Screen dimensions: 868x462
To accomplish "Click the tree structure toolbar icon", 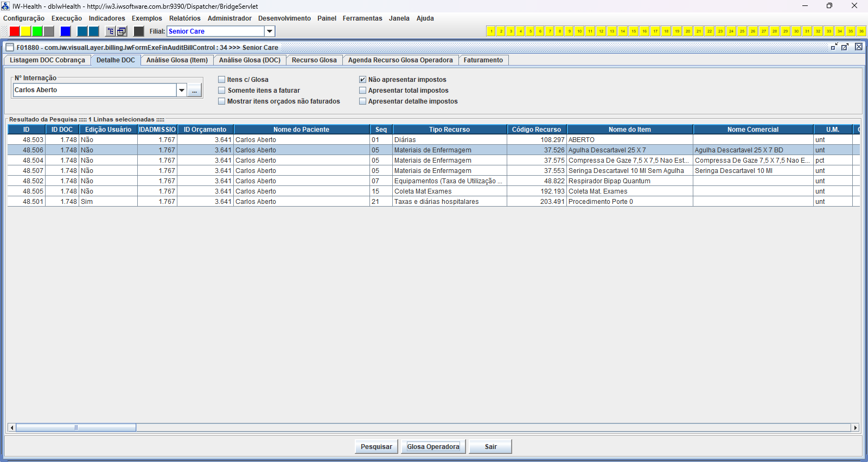I will 110,31.
